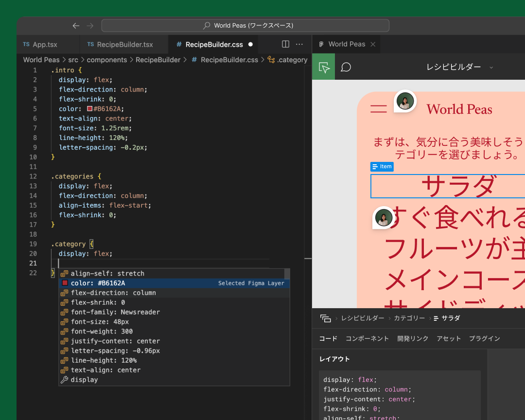The image size is (525, 420).
Task: Select the font-weight: 300 autocomplete suggestion
Action: point(103,331)
